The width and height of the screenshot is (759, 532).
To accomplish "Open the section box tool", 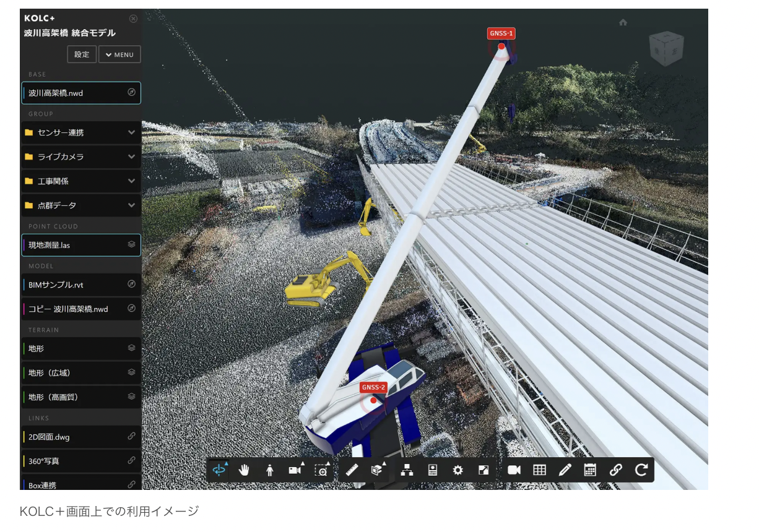I will 377,470.
